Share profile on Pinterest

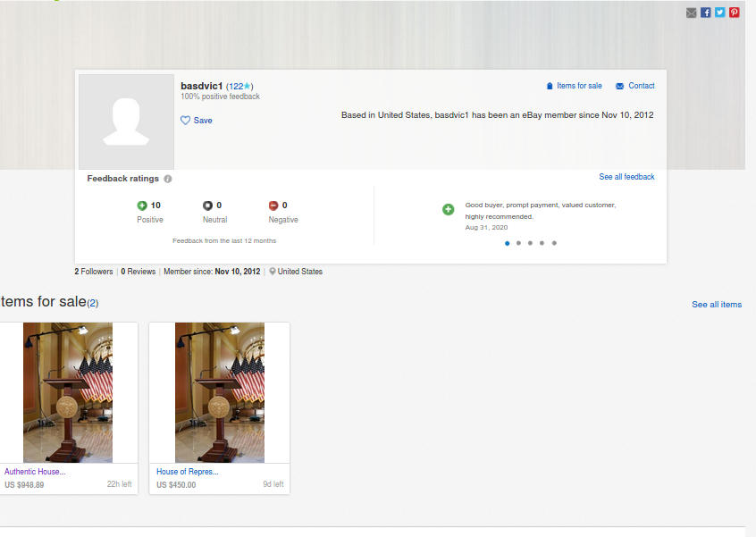click(735, 13)
